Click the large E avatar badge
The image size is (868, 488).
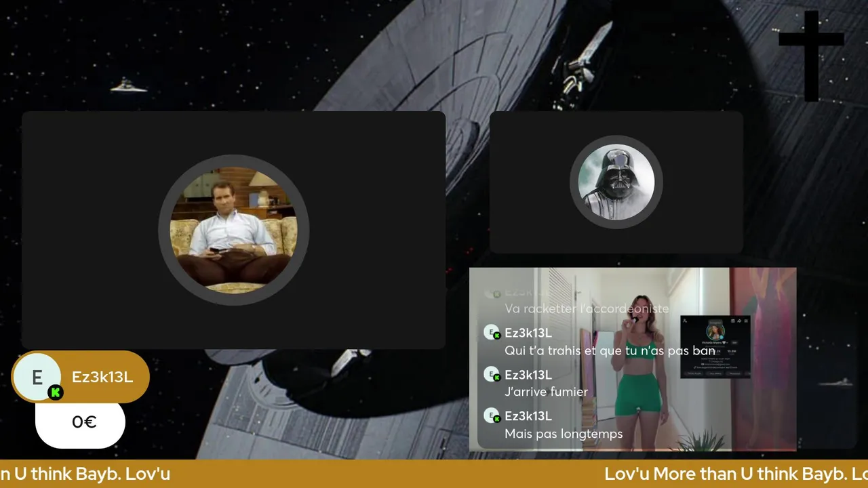pyautogui.click(x=37, y=377)
